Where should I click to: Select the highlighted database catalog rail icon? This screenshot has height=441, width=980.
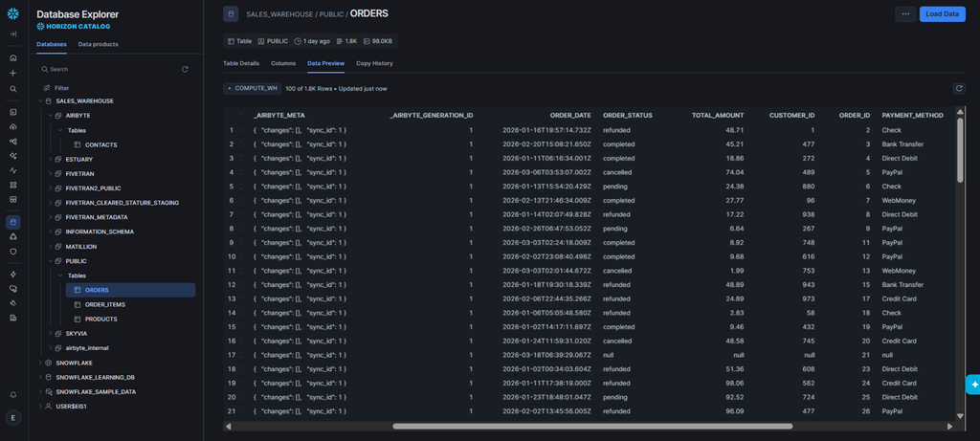pyautogui.click(x=13, y=222)
